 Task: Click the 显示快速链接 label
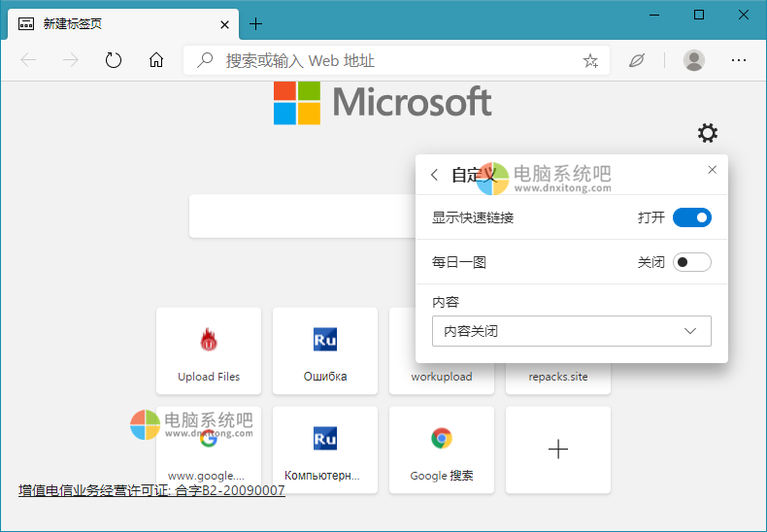pos(473,217)
